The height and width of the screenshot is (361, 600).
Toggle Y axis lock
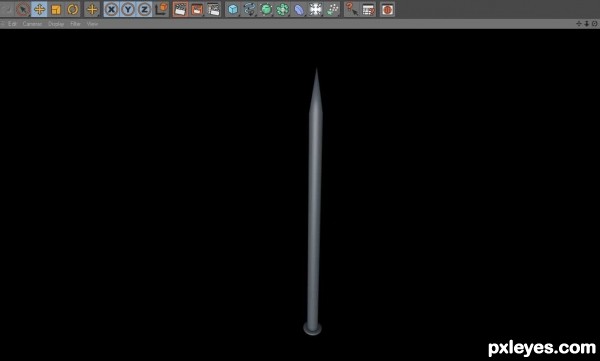pyautogui.click(x=128, y=9)
